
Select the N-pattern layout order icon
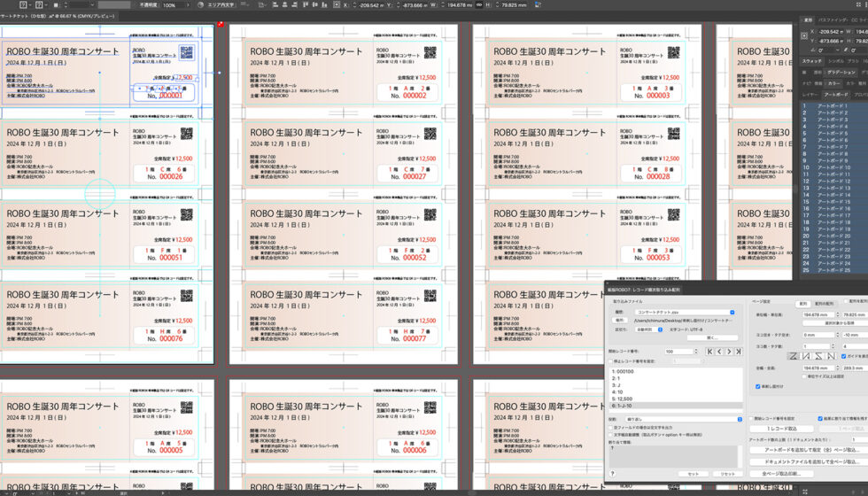(831, 356)
